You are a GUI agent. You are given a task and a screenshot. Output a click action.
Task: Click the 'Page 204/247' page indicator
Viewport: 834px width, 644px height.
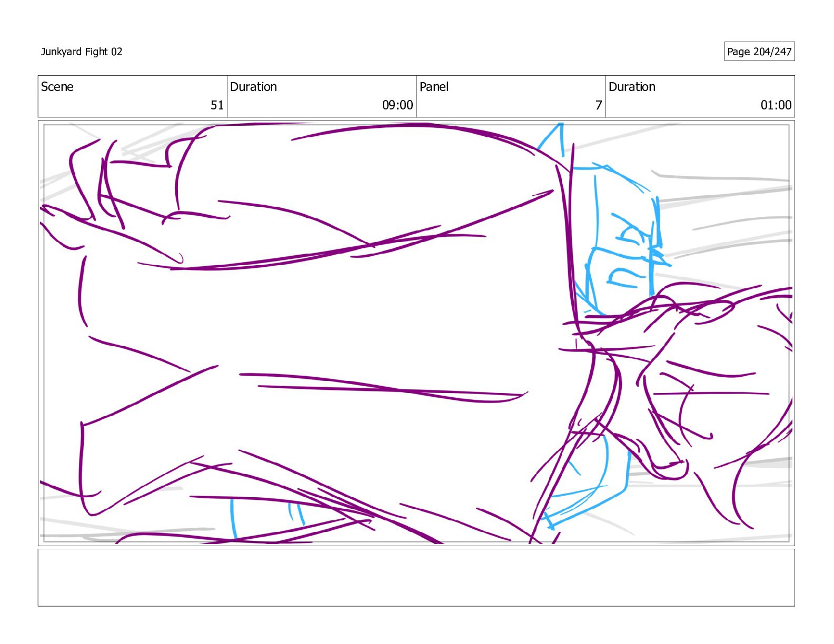click(x=759, y=52)
